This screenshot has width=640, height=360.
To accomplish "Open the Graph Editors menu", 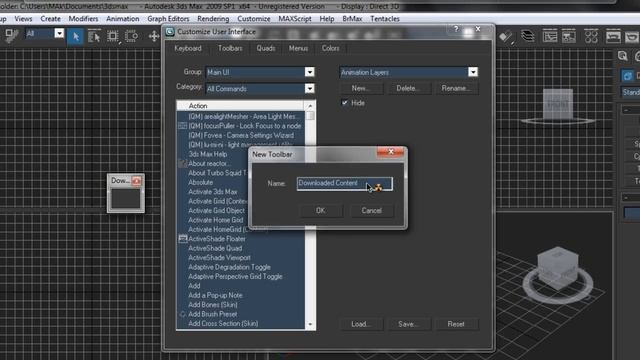I will [168, 19].
